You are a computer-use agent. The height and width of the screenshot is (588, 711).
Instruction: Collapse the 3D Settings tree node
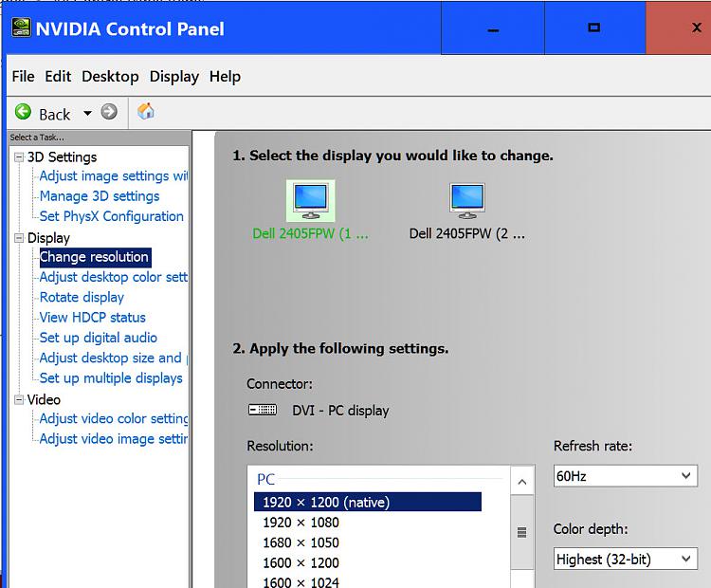(19, 157)
